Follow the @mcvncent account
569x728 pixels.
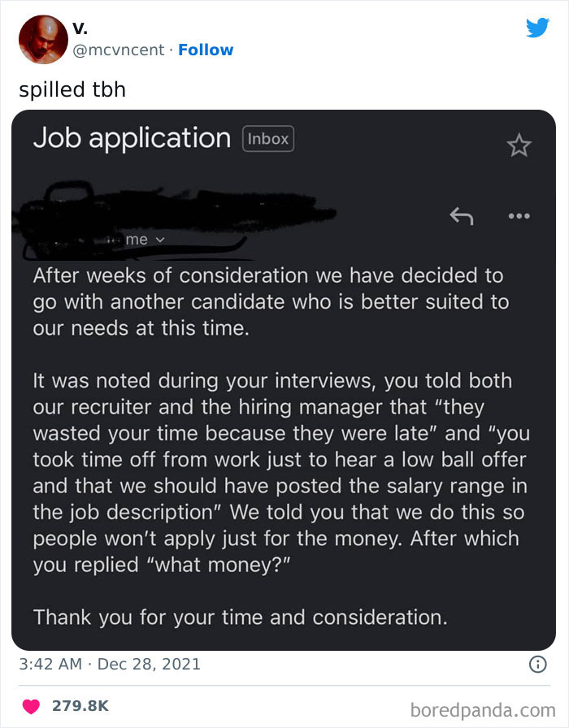tap(206, 50)
